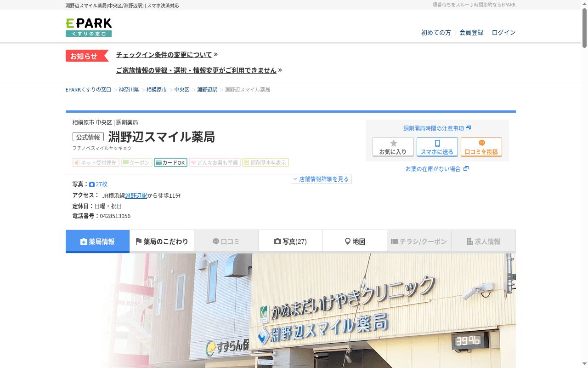
Task: Select the 求人情報 tab
Action: (x=483, y=241)
